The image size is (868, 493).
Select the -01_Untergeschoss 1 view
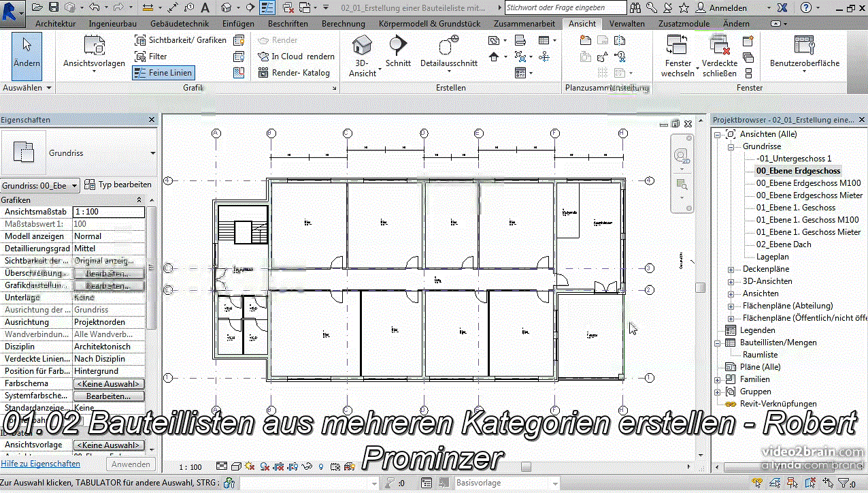point(794,159)
